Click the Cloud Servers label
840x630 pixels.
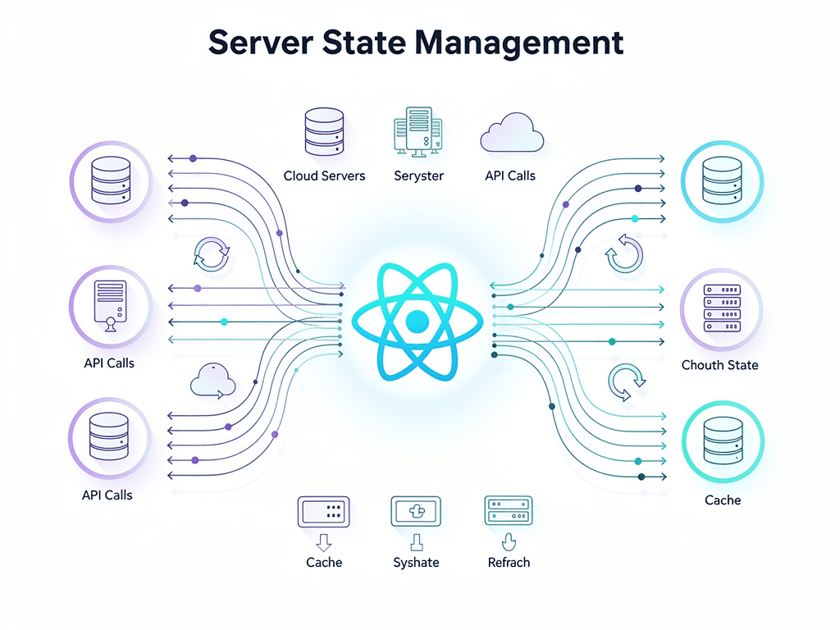pos(324,176)
